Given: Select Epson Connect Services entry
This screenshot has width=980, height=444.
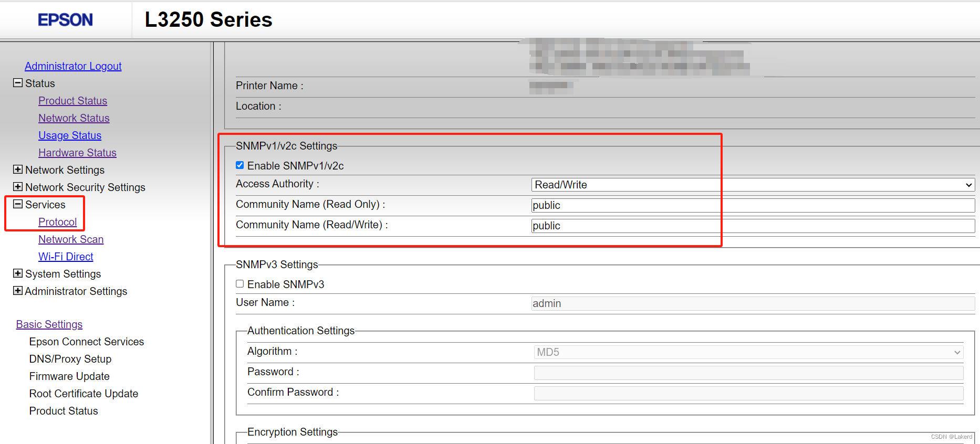Looking at the screenshot, I should (87, 342).
